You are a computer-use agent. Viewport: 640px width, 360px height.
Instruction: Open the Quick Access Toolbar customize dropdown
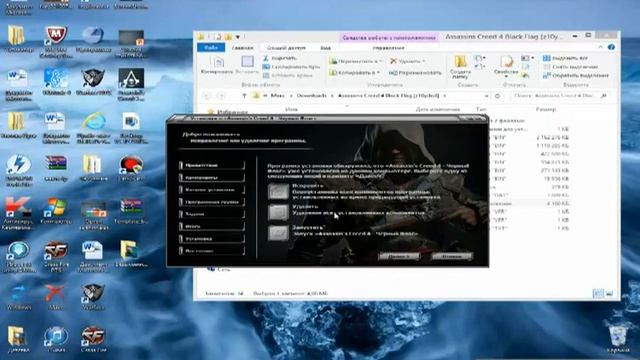click(238, 37)
